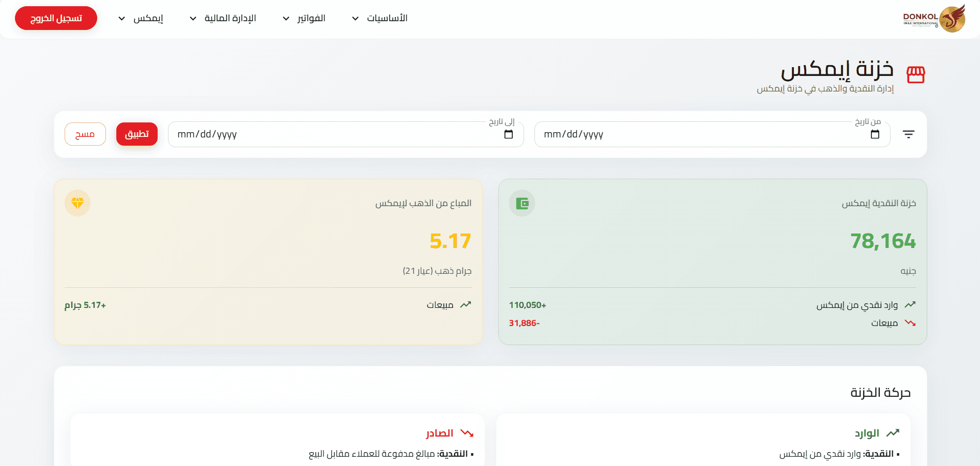Viewport: 980px width, 466px height.
Task: Expand the chevron next to الفواتير
Action: pos(286,19)
